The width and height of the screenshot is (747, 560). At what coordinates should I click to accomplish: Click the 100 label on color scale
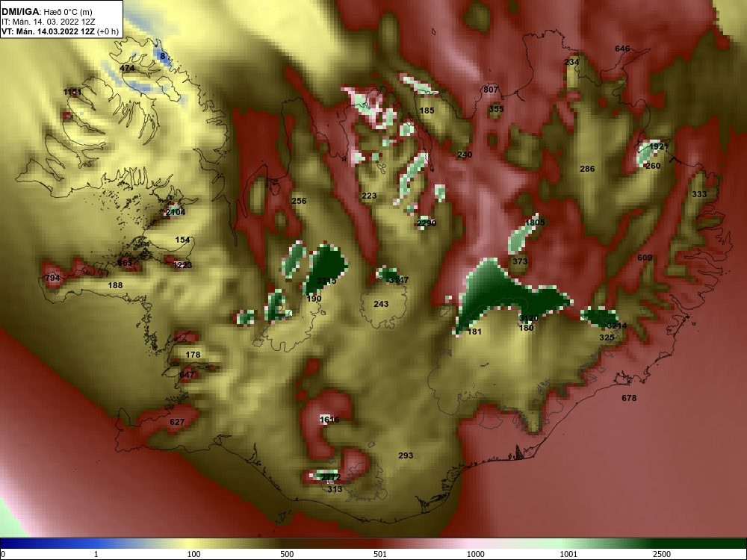coord(194,554)
